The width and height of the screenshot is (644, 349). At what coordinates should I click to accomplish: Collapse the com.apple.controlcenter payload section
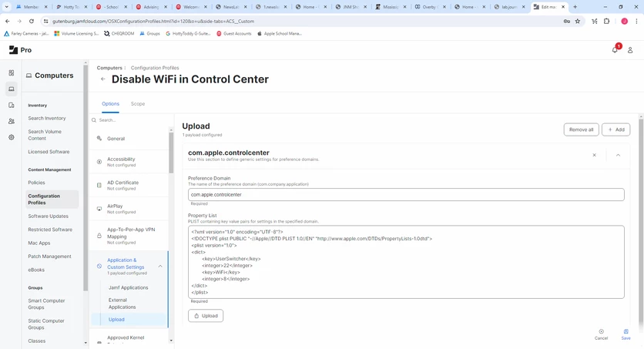coord(618,155)
